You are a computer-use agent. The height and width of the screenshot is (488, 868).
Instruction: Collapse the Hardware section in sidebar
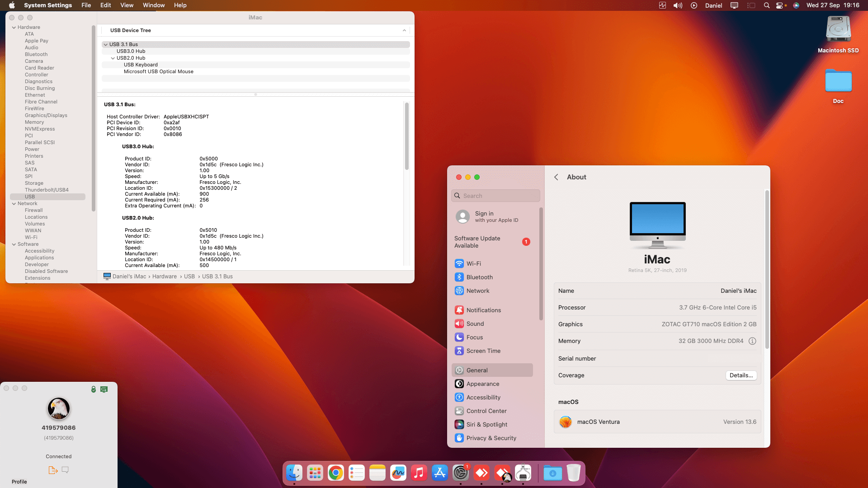coord(14,27)
